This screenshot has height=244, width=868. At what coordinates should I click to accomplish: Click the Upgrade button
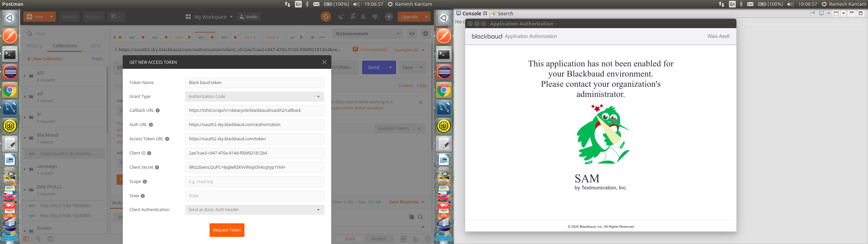(x=410, y=17)
